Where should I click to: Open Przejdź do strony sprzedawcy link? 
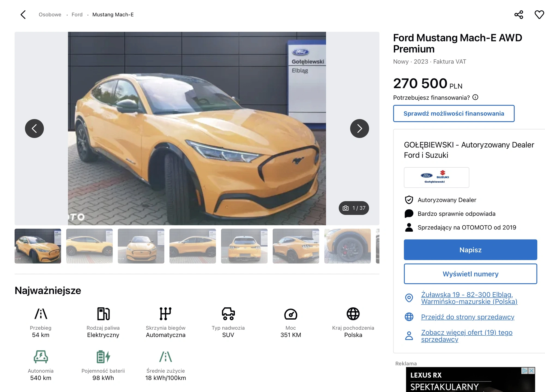[x=468, y=317]
